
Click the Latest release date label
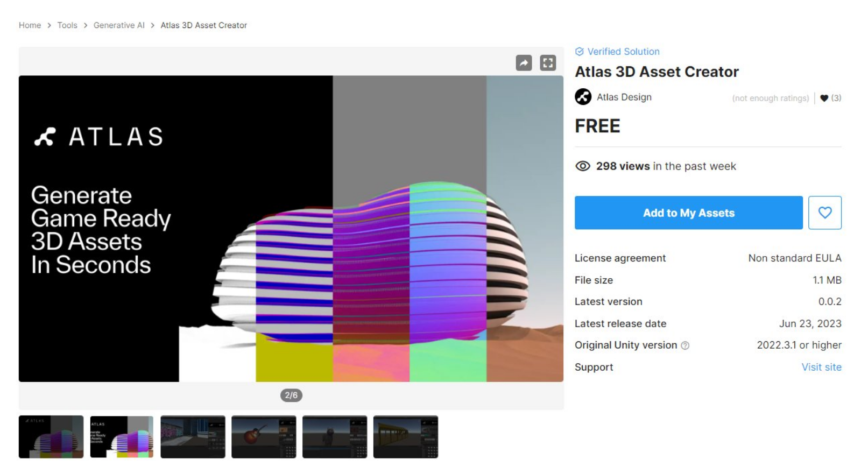click(x=620, y=324)
